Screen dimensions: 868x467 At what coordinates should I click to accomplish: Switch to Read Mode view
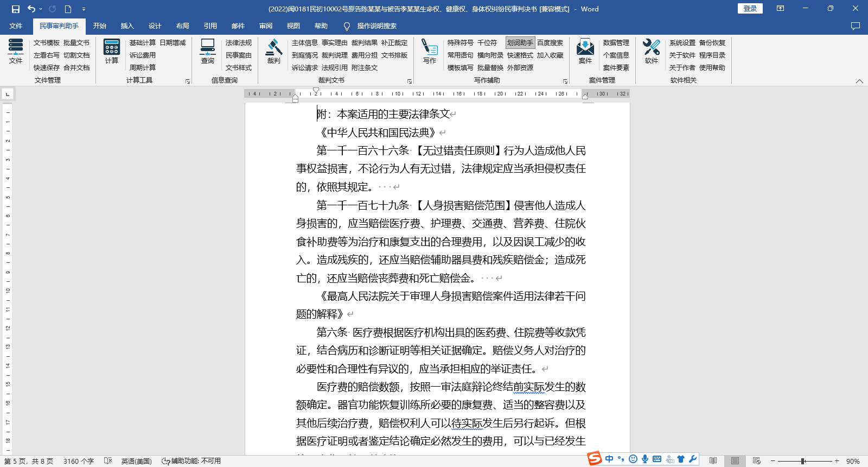(x=713, y=461)
